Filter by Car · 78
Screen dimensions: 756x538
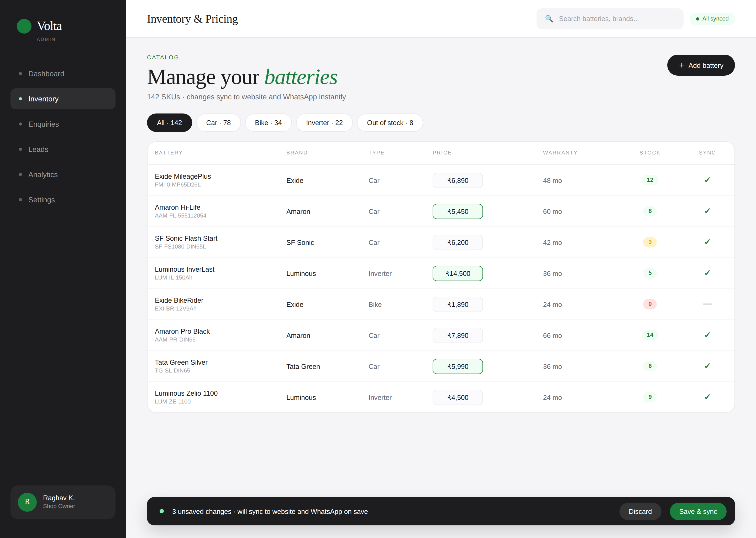pyautogui.click(x=218, y=123)
